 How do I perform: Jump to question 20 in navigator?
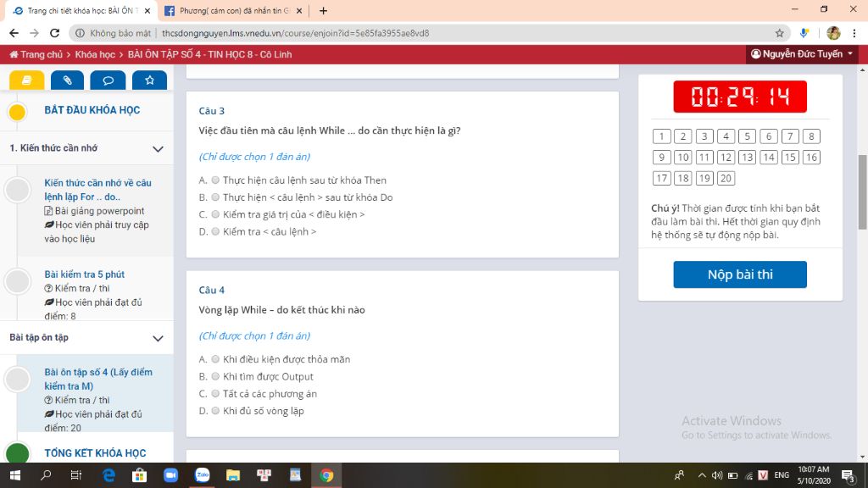pos(726,178)
